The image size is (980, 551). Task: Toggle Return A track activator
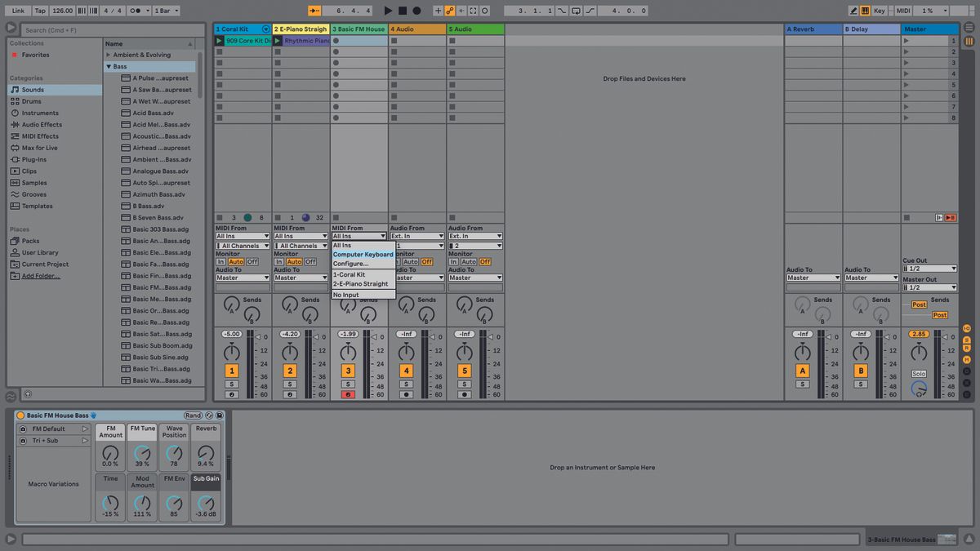pyautogui.click(x=802, y=371)
